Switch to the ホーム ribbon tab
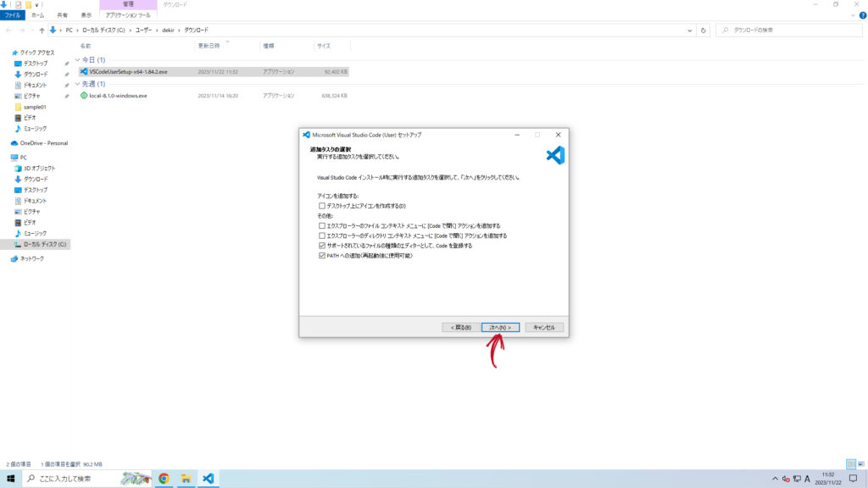The height and width of the screenshot is (488, 868). click(x=37, y=15)
